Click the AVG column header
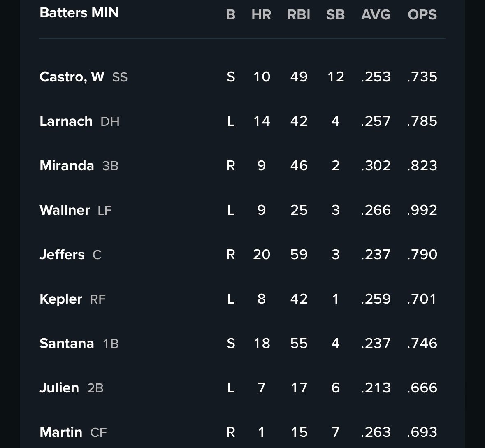This screenshot has height=448, width=485. tap(376, 15)
